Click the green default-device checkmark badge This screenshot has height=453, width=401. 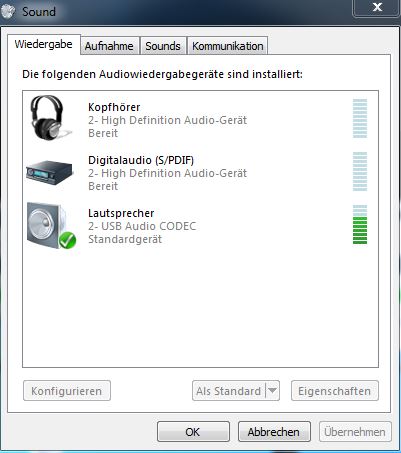pyautogui.click(x=68, y=240)
